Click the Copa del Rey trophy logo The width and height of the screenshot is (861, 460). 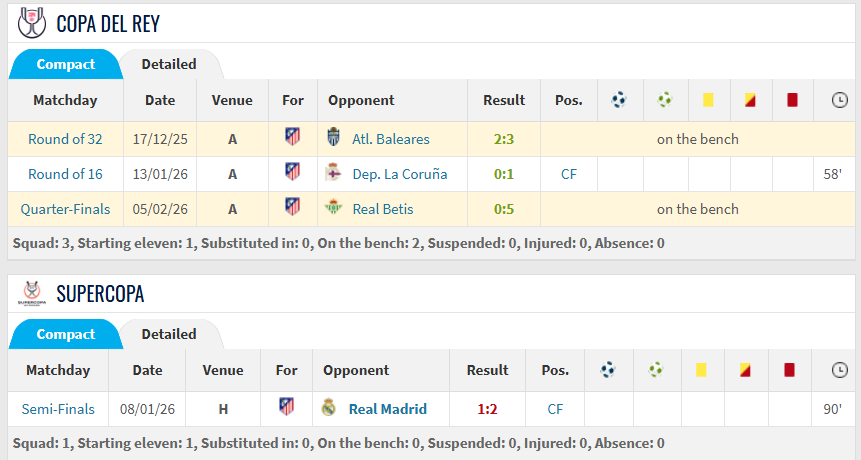32,22
